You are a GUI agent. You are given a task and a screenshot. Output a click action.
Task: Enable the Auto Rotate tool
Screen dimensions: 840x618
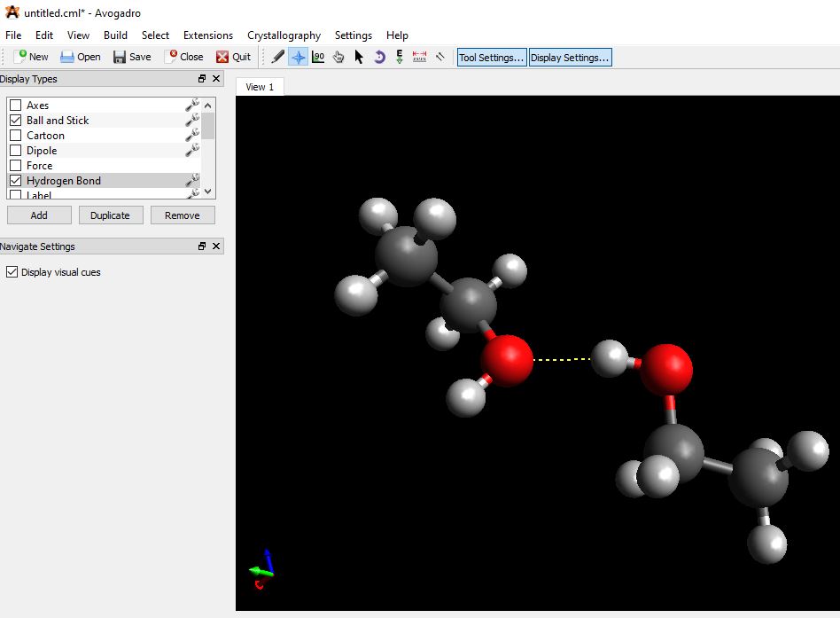point(379,57)
